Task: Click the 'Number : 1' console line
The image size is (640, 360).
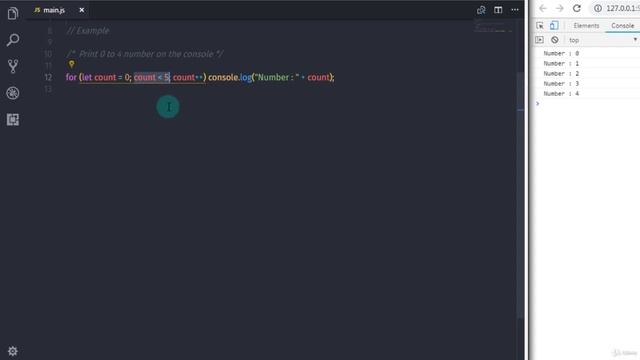Action: pyautogui.click(x=561, y=64)
